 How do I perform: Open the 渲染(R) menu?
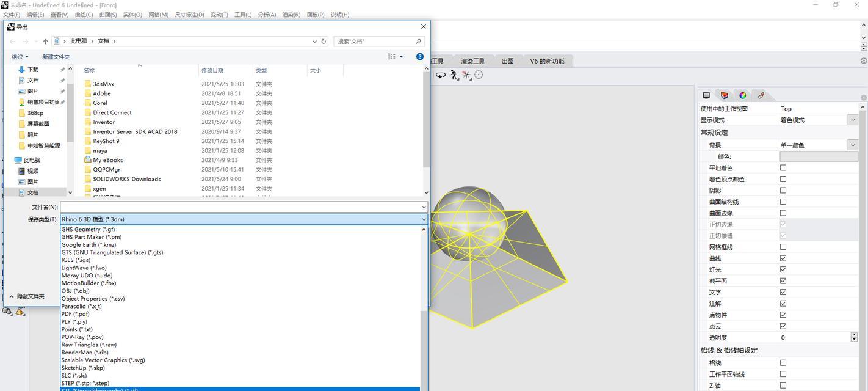pos(291,15)
